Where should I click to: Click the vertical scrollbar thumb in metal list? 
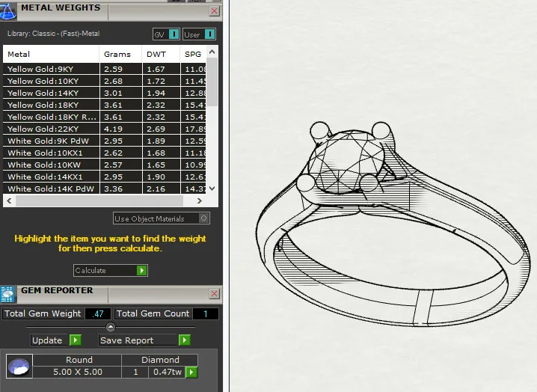[212, 82]
